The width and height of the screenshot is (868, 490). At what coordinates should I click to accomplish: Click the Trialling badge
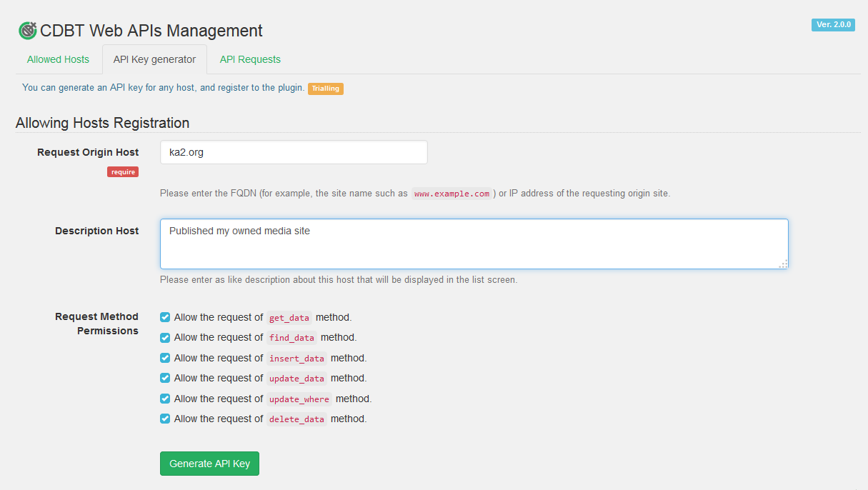coord(325,89)
